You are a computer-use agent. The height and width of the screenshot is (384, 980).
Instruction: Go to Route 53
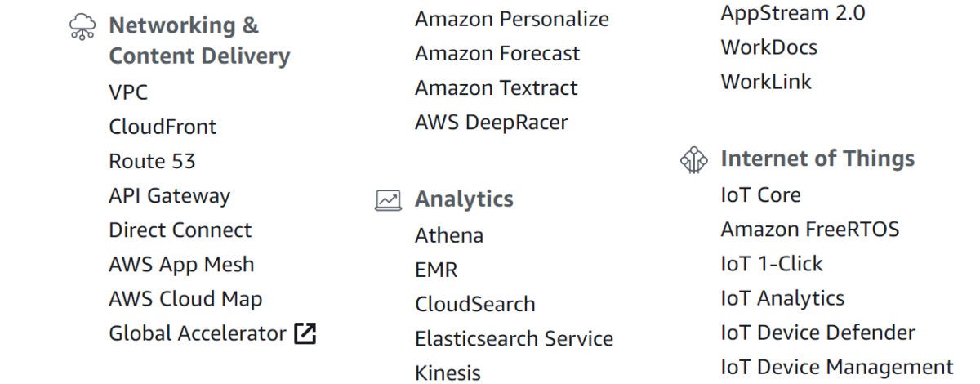tap(152, 162)
